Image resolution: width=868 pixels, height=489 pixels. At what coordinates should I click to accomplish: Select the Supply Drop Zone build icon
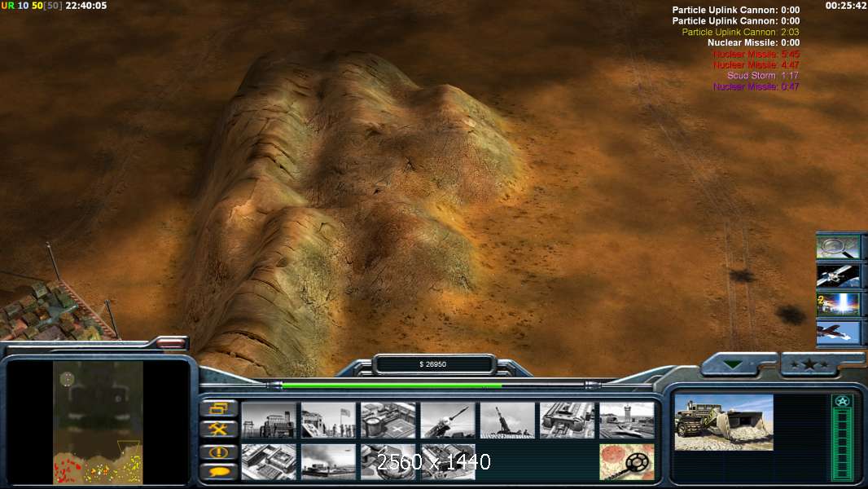[x=328, y=462]
